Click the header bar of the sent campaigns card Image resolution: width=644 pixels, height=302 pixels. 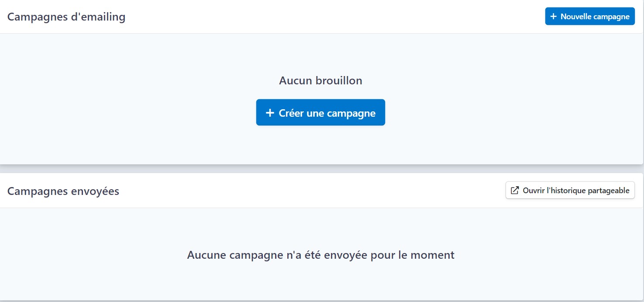pos(306,191)
